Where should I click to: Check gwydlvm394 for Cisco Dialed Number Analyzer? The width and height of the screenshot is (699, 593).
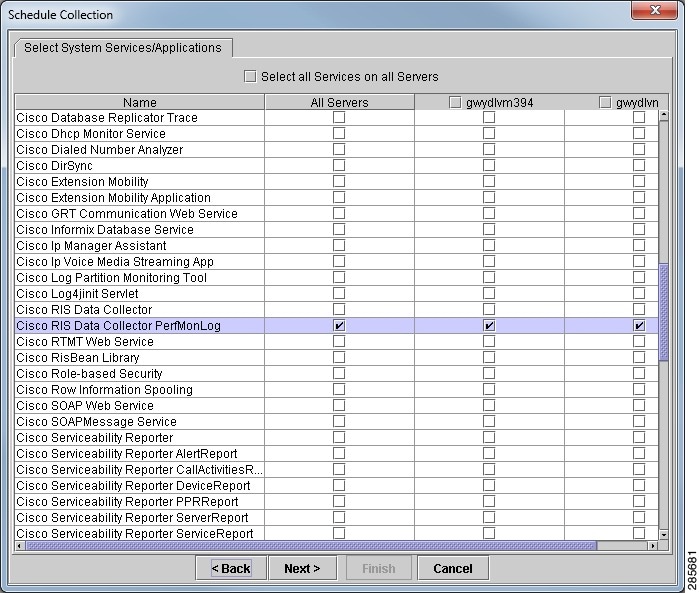click(x=489, y=149)
